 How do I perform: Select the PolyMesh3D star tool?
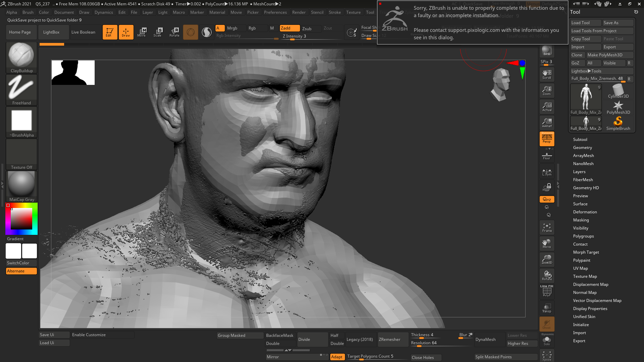coord(618,107)
